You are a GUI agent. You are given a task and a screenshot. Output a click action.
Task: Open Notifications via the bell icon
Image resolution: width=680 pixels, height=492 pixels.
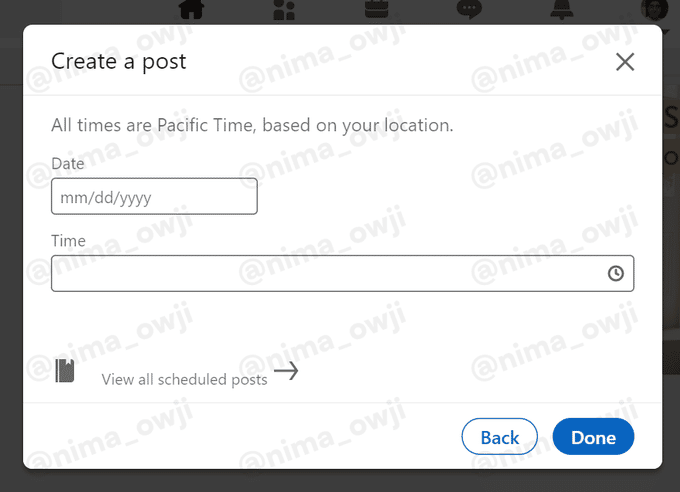tap(562, 9)
